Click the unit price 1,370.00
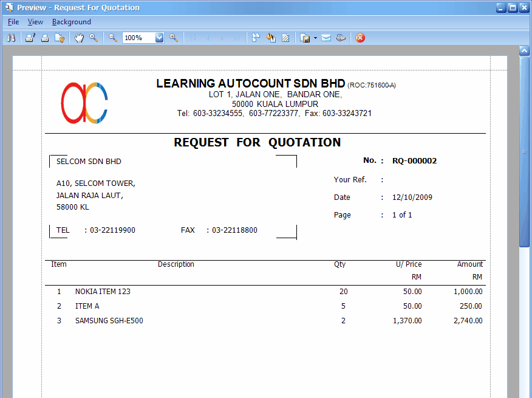Image resolution: width=532 pixels, height=398 pixels. point(407,321)
